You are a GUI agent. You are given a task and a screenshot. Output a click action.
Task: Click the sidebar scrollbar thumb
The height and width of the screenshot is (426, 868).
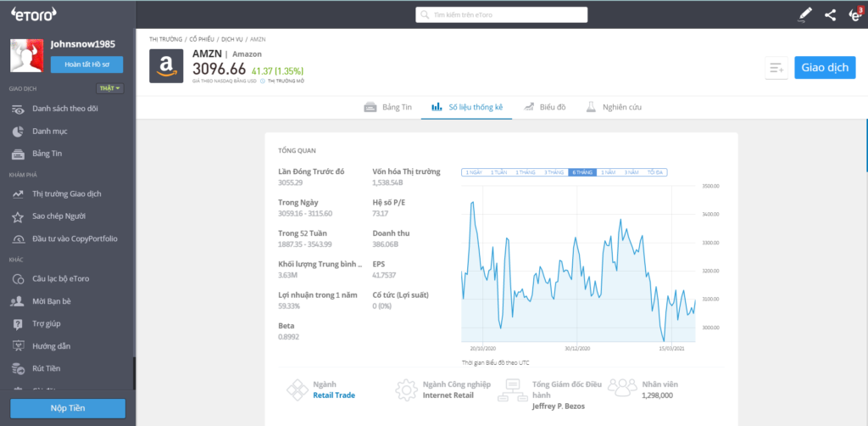tap(134, 375)
